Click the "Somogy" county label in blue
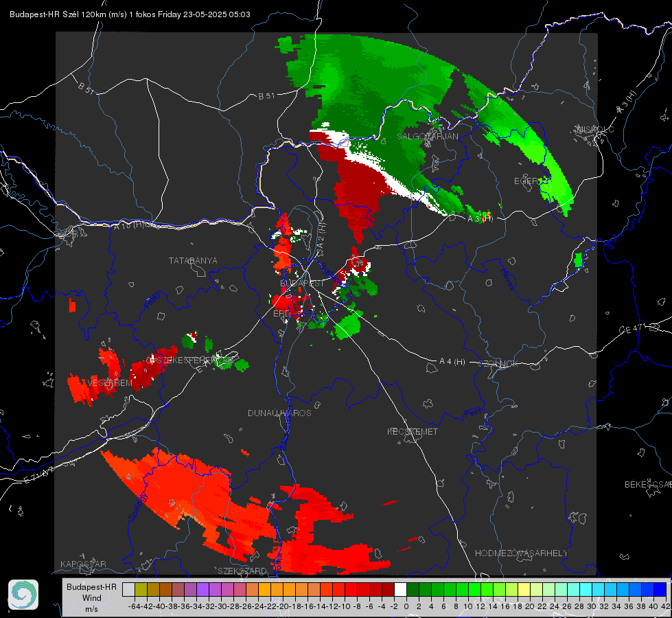Viewport: 672px width, 618px height. point(138,507)
